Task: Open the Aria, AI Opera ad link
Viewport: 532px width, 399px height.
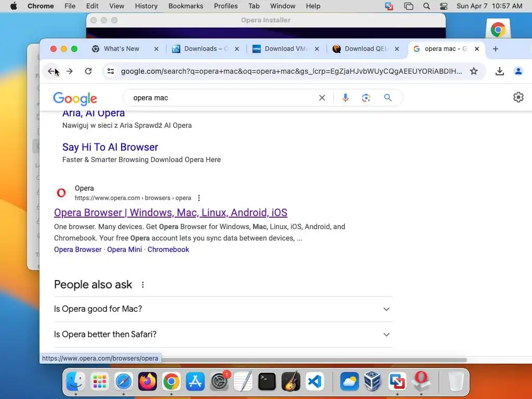Action: (x=94, y=113)
